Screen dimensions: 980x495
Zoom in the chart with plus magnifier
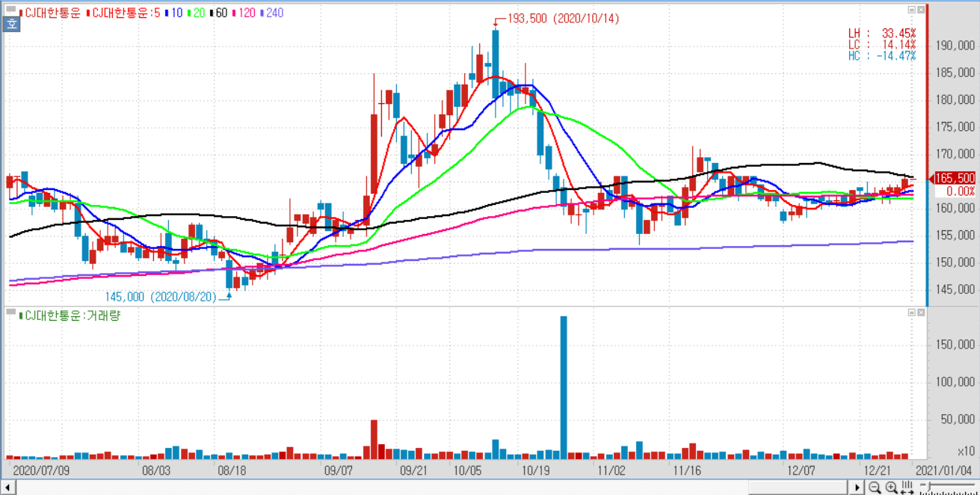click(x=891, y=488)
